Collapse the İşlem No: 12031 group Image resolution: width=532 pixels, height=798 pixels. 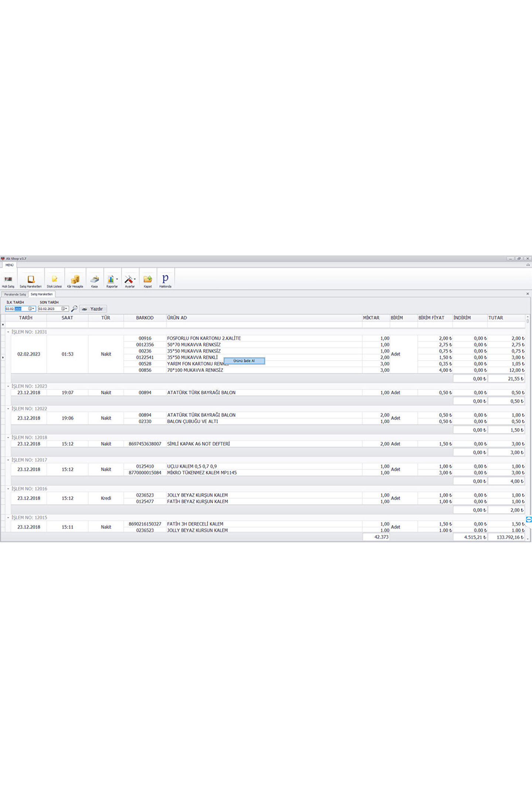[x=8, y=332]
